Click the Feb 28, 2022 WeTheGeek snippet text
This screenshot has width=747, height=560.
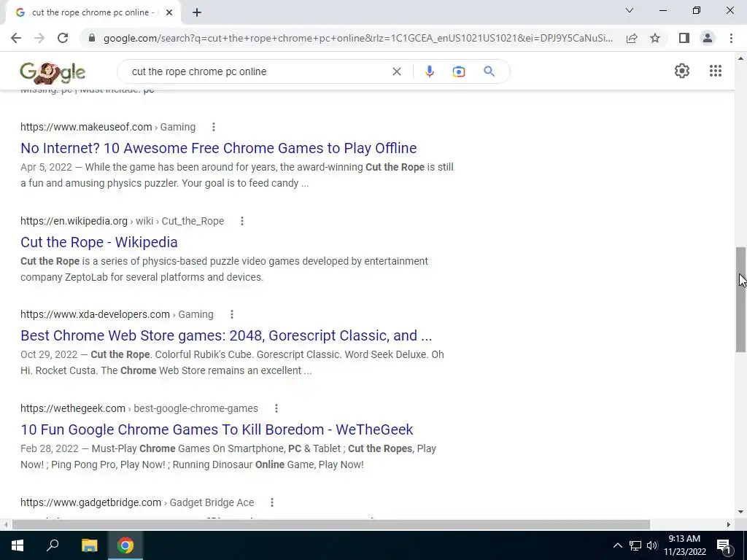tap(228, 456)
